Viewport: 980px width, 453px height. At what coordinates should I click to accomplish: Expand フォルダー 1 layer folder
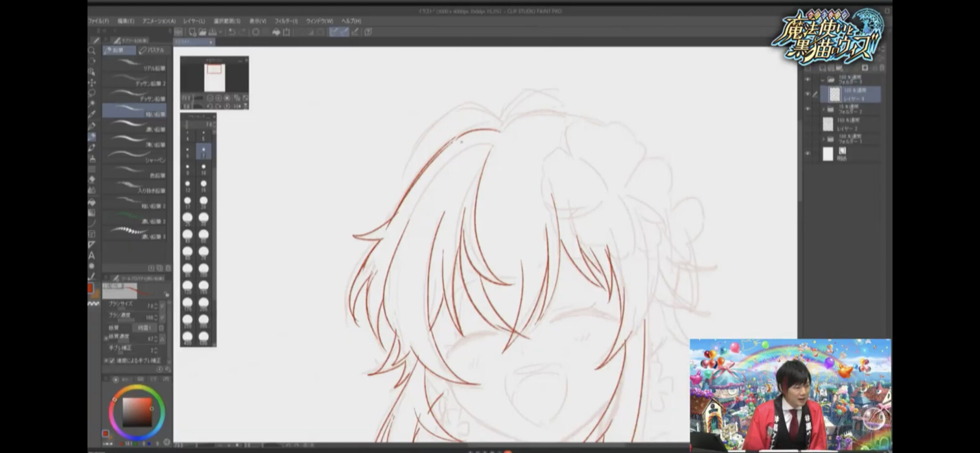(x=823, y=139)
